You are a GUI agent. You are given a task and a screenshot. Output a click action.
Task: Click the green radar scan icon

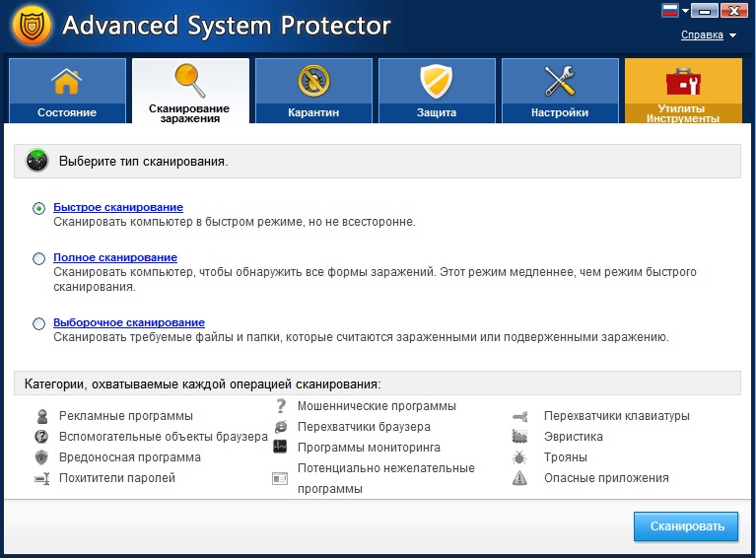tap(37, 160)
